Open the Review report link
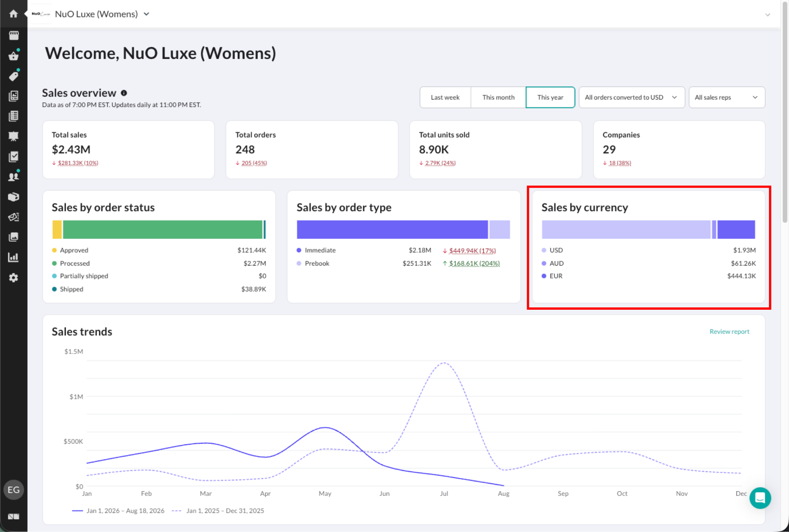 click(x=729, y=331)
